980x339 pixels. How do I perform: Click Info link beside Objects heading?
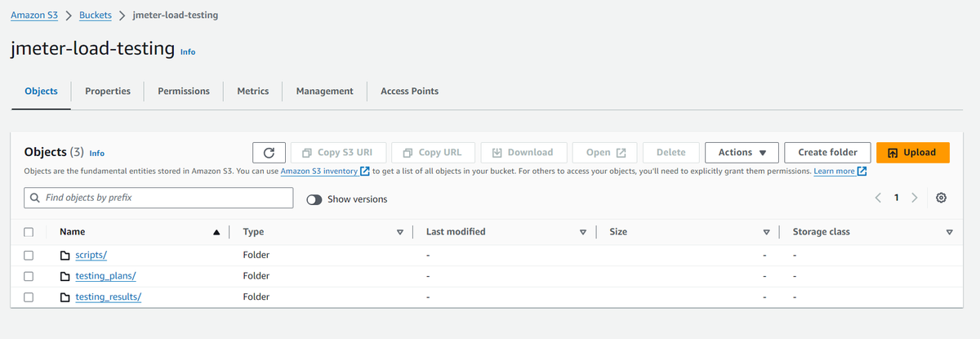[x=96, y=153]
